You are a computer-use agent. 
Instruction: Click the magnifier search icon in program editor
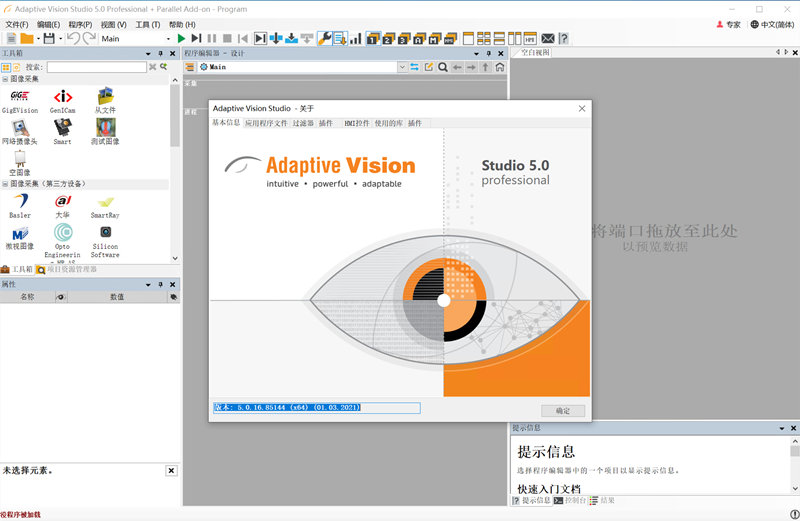443,67
